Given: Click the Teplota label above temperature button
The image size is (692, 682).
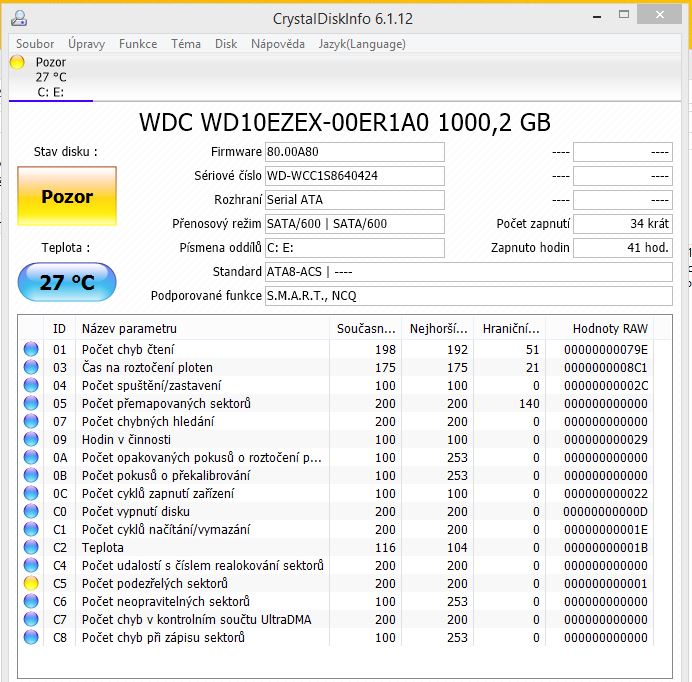Looking at the screenshot, I should pyautogui.click(x=66, y=248).
